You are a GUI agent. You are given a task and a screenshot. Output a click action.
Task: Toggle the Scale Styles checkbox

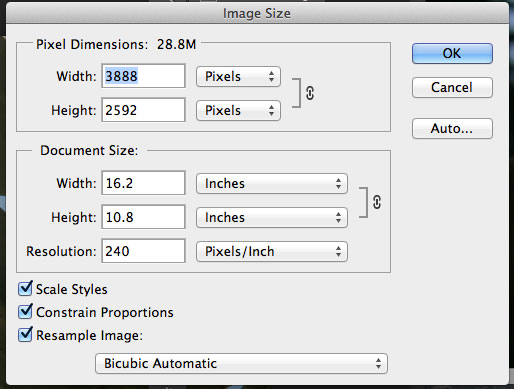point(25,288)
